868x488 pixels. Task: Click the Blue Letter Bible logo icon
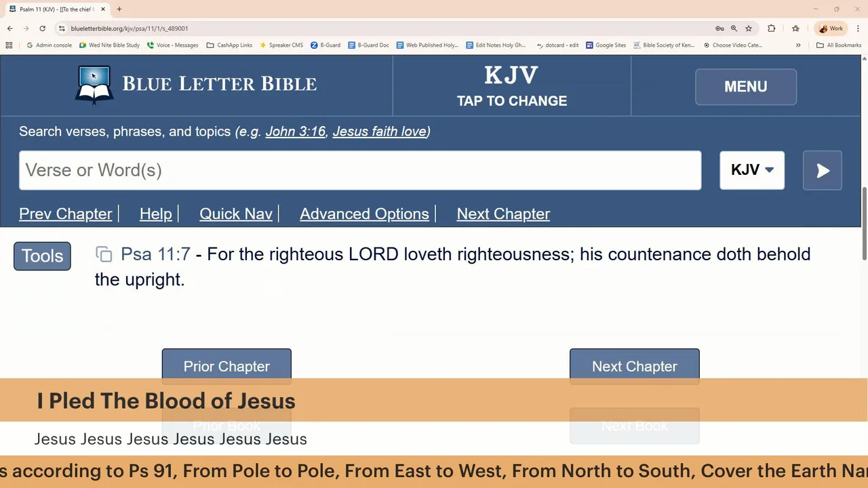coord(94,84)
